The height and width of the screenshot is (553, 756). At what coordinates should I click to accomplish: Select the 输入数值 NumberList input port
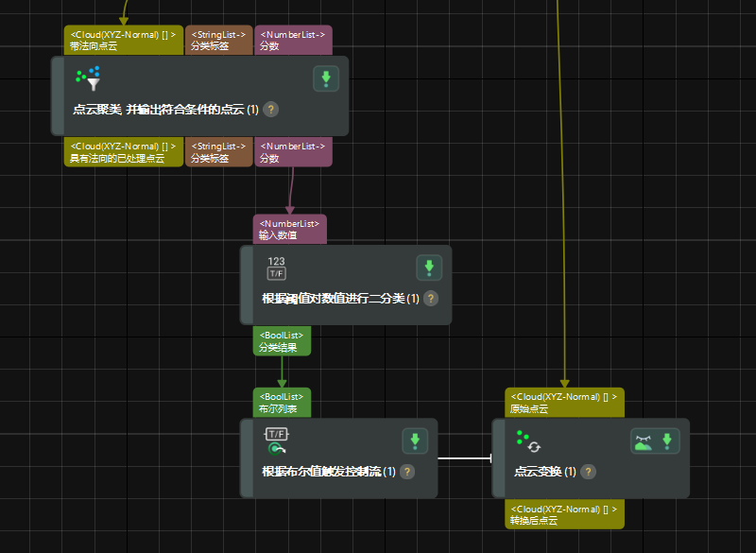pyautogui.click(x=289, y=228)
